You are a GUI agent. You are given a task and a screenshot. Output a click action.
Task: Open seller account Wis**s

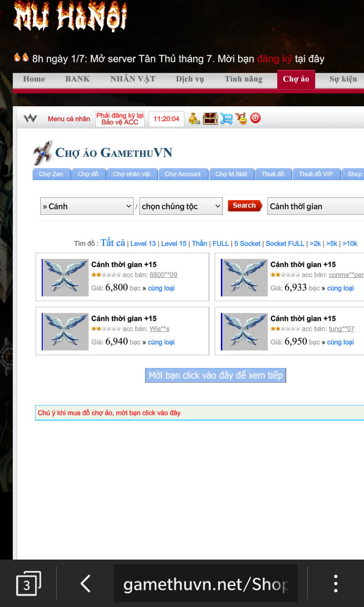159,329
